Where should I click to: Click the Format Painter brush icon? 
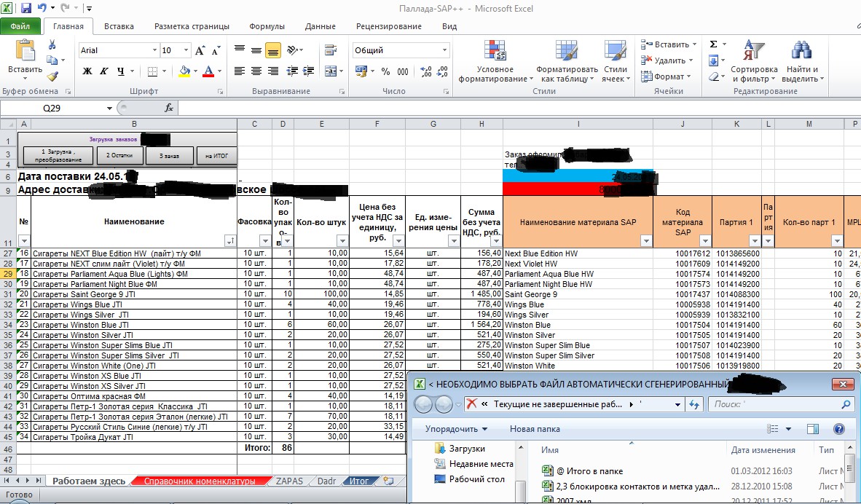click(x=52, y=76)
